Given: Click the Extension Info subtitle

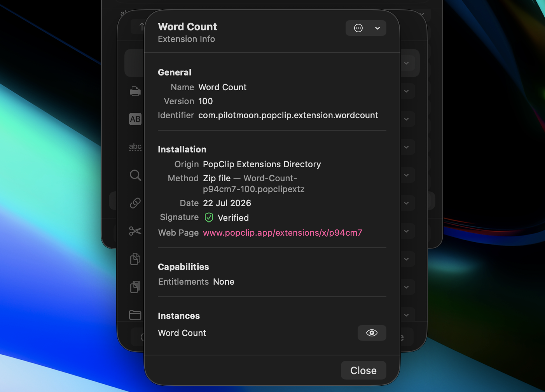Looking at the screenshot, I should [x=186, y=39].
